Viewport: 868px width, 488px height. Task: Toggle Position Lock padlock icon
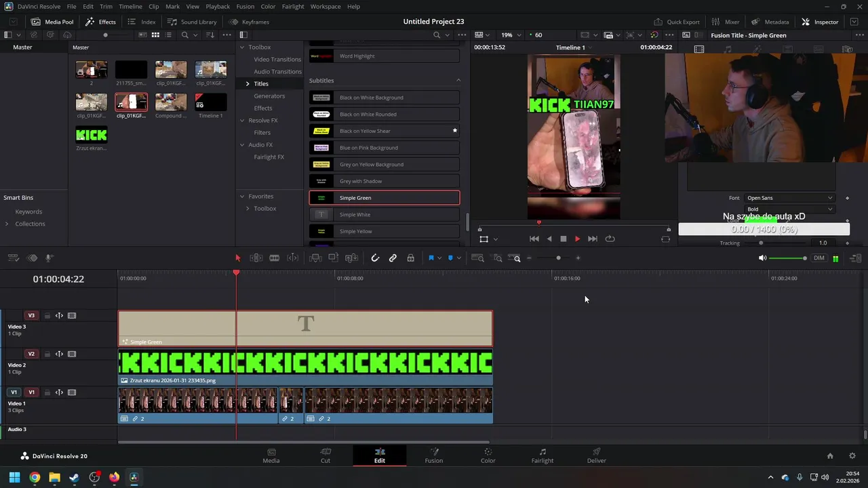point(411,258)
